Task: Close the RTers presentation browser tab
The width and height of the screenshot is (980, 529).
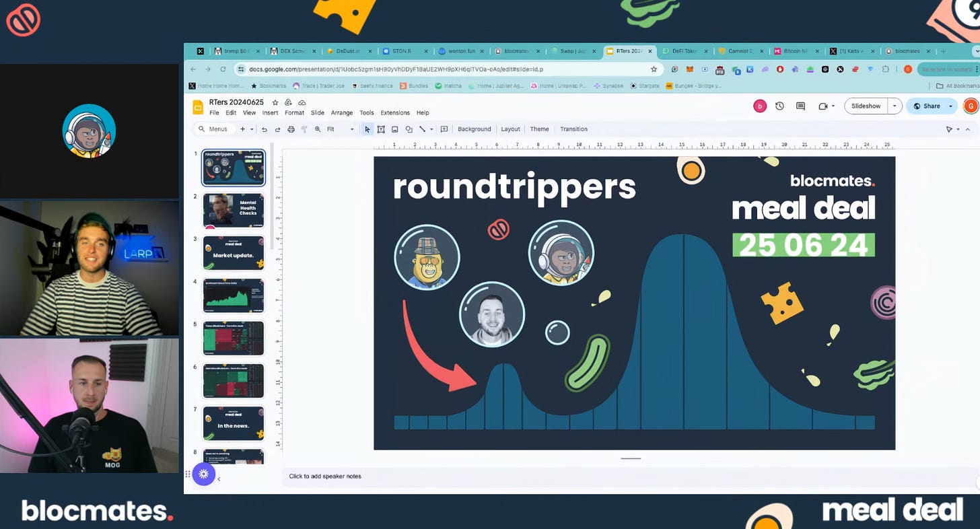Action: point(650,51)
